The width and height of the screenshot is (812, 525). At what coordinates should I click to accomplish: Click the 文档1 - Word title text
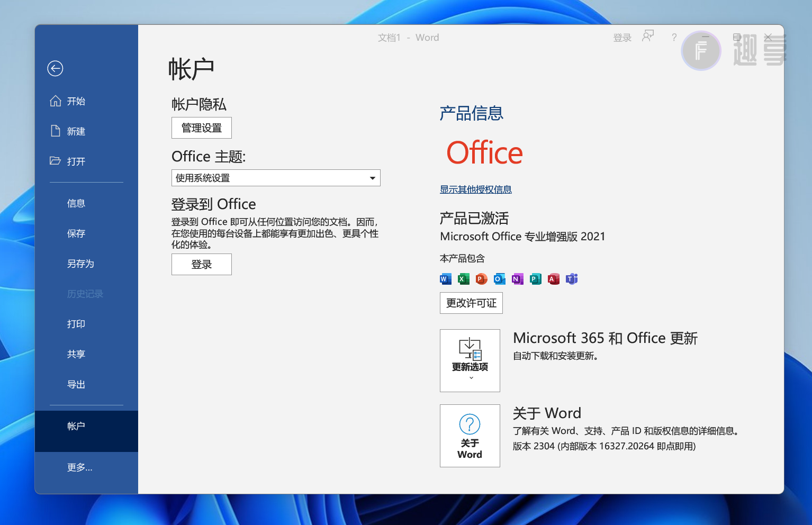click(408, 38)
